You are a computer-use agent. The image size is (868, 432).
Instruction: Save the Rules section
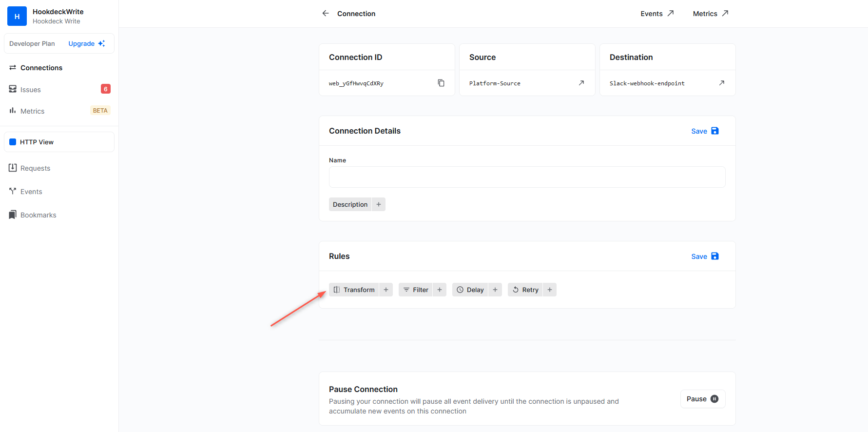coord(705,256)
